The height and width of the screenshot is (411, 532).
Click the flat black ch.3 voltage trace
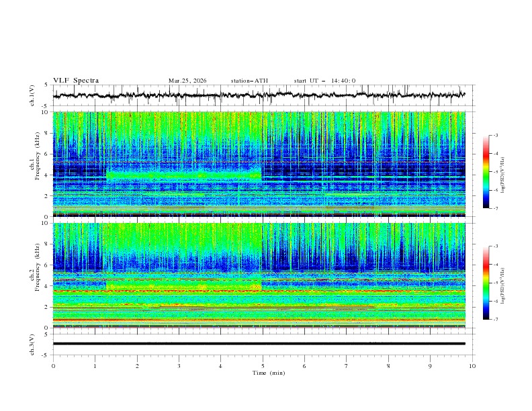(x=259, y=344)
